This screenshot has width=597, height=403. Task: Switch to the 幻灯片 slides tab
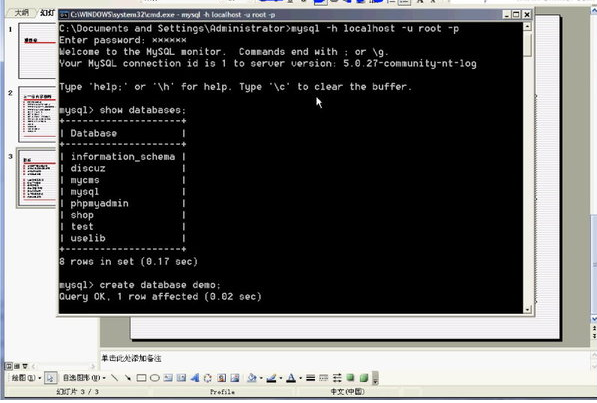click(47, 13)
